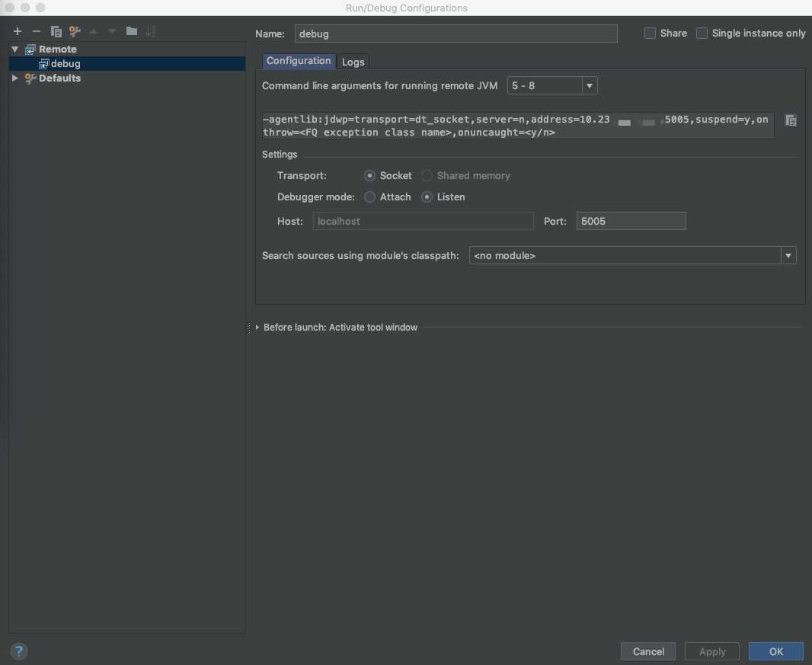The image size is (812, 665).
Task: Open help with question mark icon
Action: click(x=18, y=651)
